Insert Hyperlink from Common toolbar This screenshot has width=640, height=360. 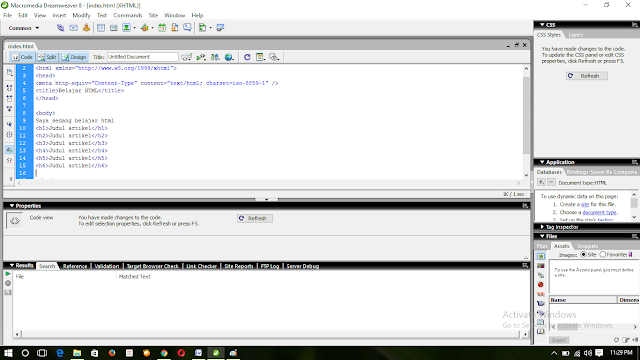point(60,28)
